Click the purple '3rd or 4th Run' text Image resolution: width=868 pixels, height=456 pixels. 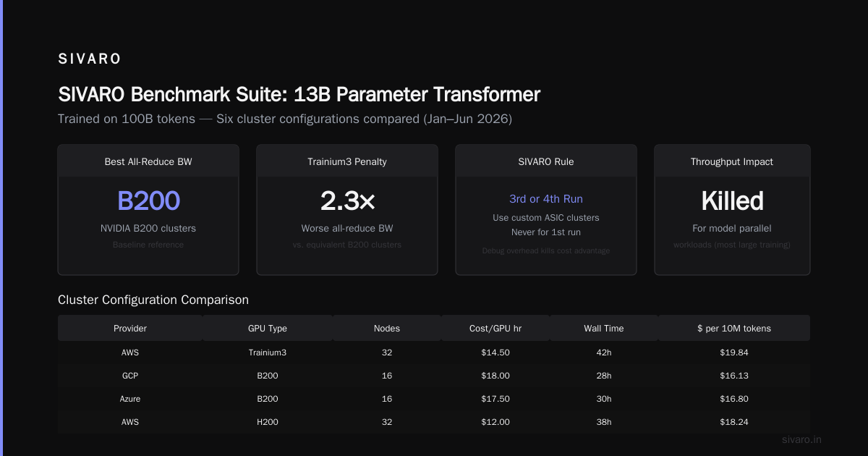point(546,198)
